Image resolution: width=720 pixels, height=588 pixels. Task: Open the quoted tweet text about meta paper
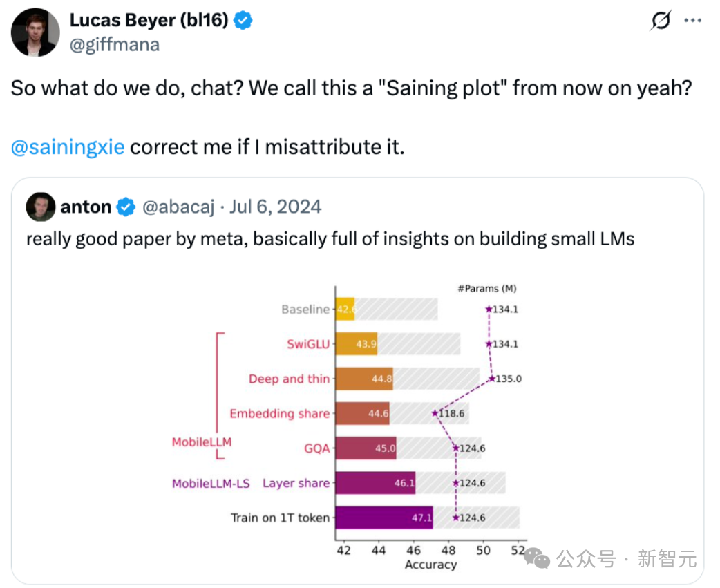(330, 239)
